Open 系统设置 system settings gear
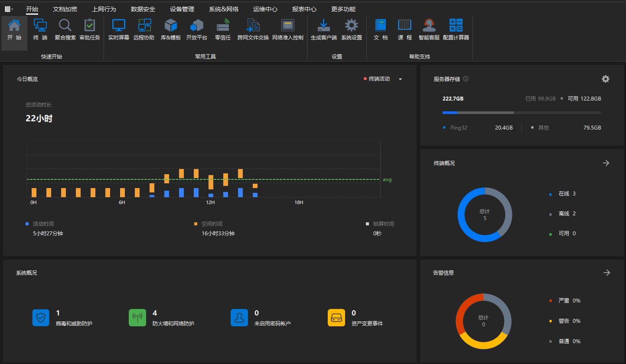Image resolution: width=626 pixels, height=364 pixels. pyautogui.click(x=352, y=25)
